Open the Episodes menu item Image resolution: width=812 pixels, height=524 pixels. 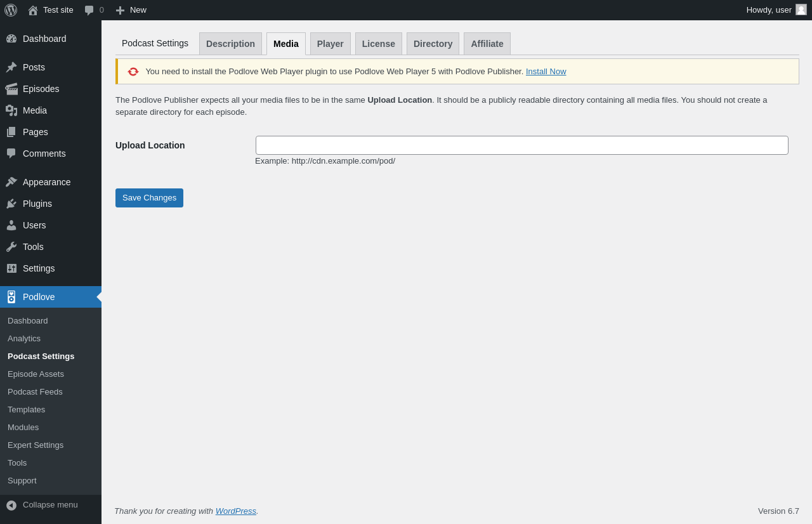click(x=51, y=89)
